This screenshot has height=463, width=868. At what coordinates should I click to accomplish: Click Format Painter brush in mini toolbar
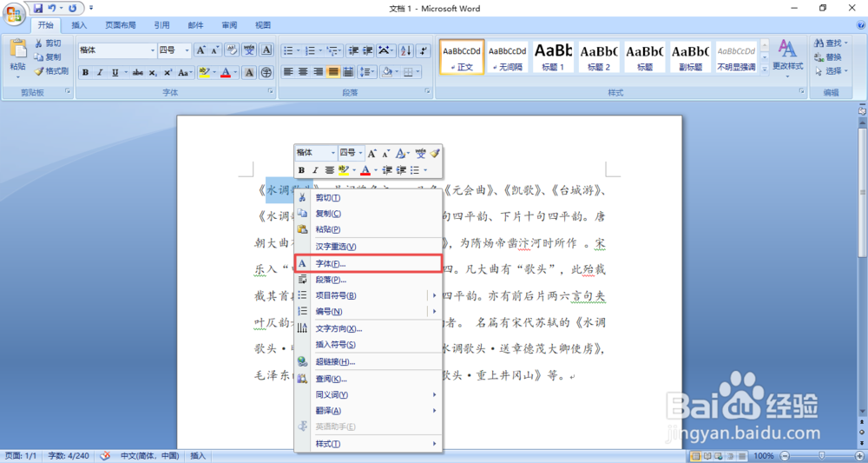pos(435,153)
